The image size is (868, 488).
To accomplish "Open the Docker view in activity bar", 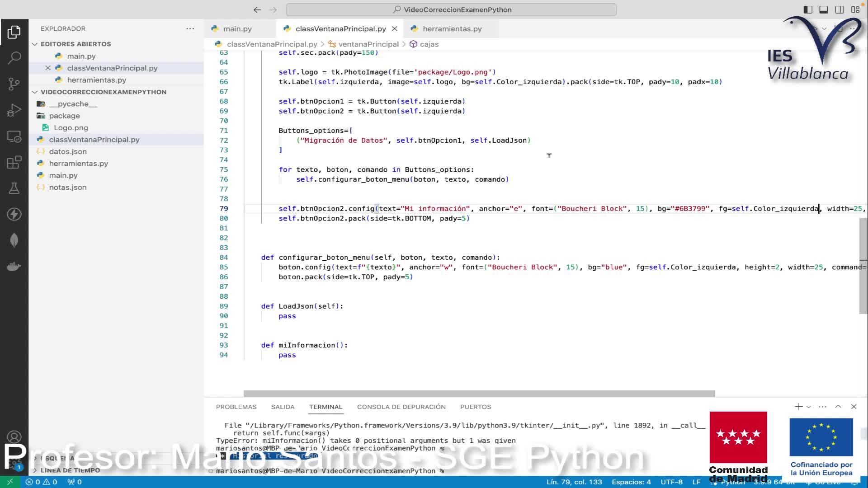I will tap(14, 267).
